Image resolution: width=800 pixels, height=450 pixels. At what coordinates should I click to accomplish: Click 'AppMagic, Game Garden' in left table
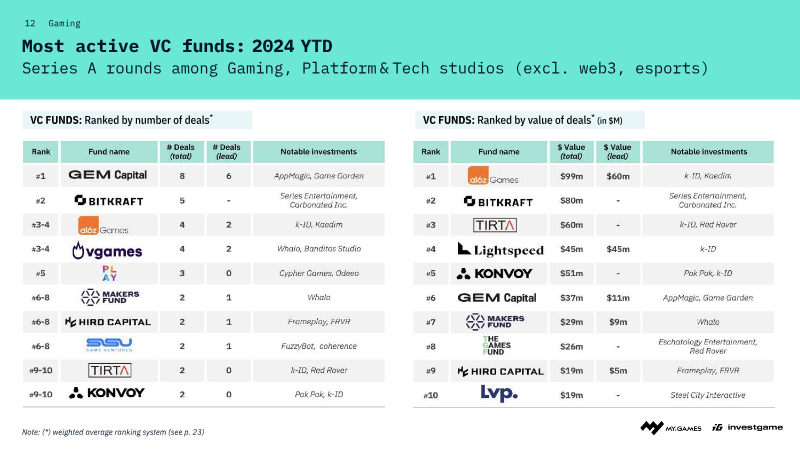[319, 176]
